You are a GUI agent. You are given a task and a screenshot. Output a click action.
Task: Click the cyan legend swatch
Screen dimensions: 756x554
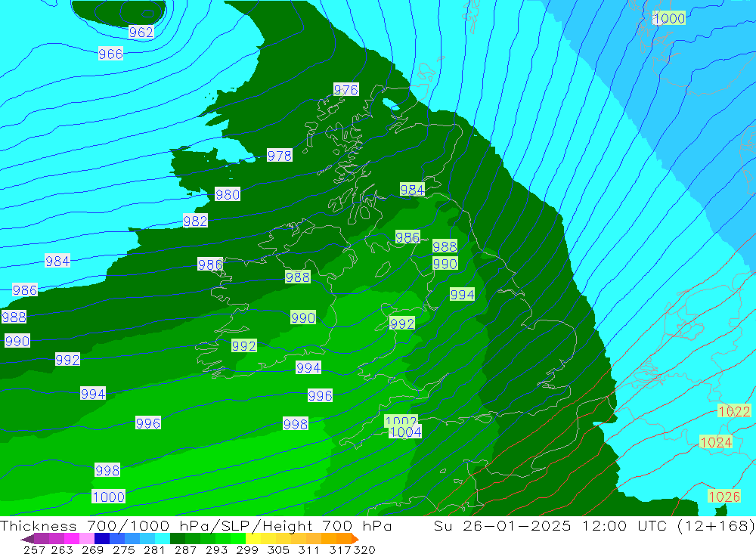(163, 538)
